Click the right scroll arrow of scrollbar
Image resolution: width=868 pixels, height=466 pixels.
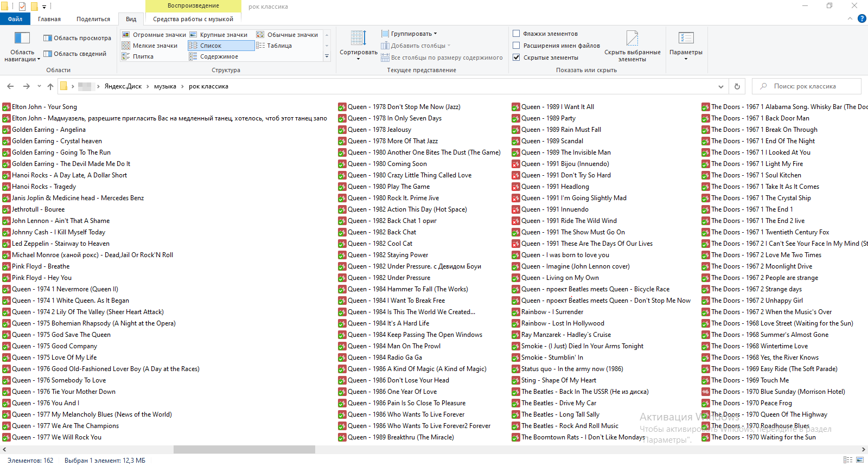coord(863,449)
